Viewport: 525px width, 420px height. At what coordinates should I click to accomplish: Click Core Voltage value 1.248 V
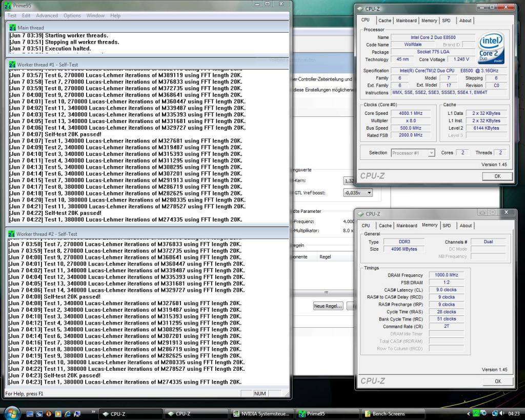pyautogui.click(x=461, y=59)
